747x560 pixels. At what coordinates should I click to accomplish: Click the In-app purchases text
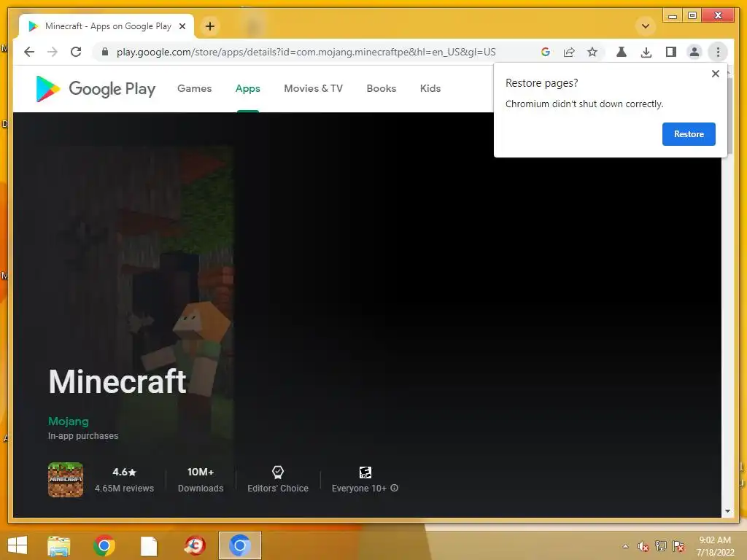pos(83,436)
